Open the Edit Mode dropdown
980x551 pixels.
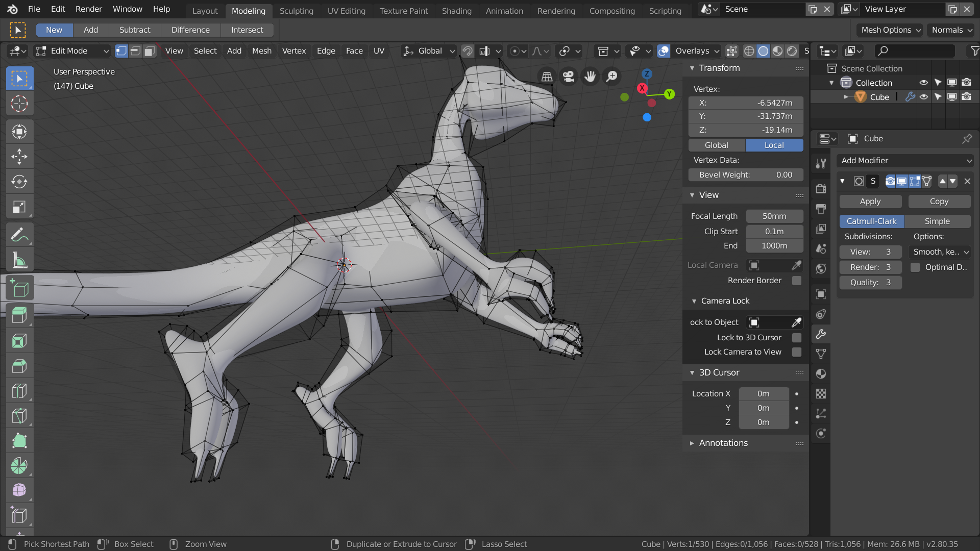(x=72, y=51)
